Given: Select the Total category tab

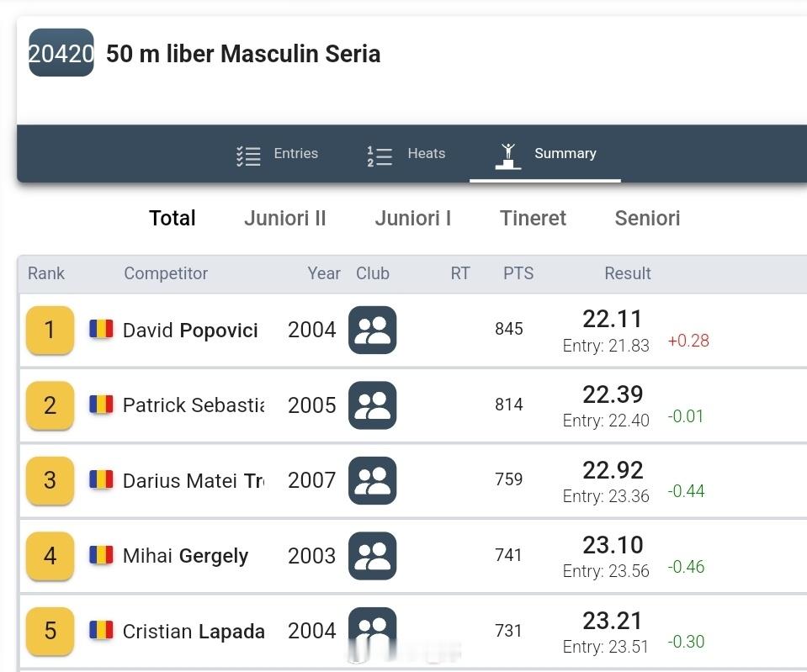Looking at the screenshot, I should (x=173, y=219).
